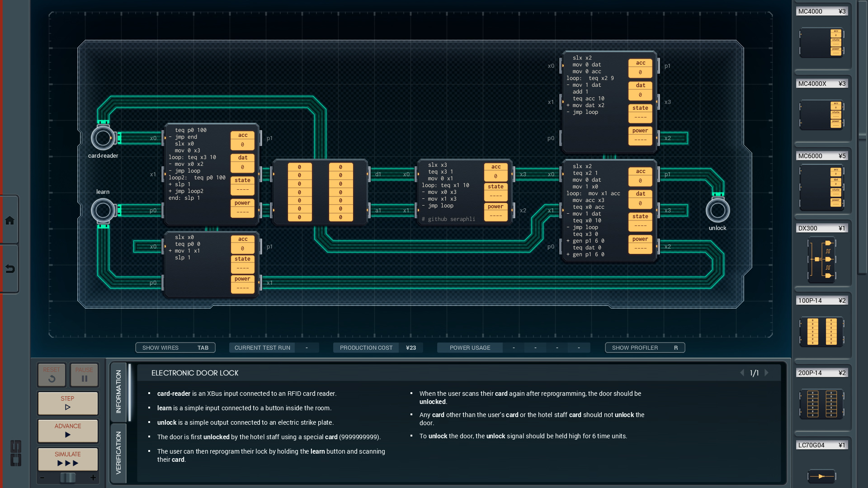Open the Information tab
The width and height of the screenshot is (868, 488).
click(x=118, y=391)
